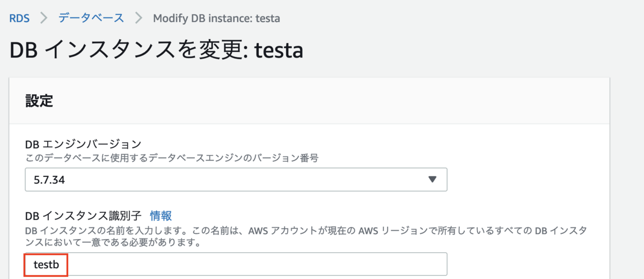
Task: Open the 情報 info link
Action: [x=161, y=216]
